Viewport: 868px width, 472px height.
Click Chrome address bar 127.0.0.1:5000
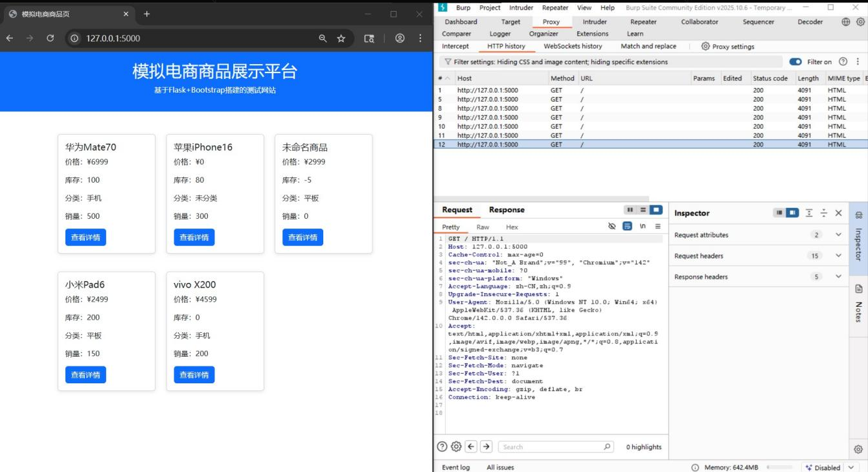pyautogui.click(x=113, y=38)
